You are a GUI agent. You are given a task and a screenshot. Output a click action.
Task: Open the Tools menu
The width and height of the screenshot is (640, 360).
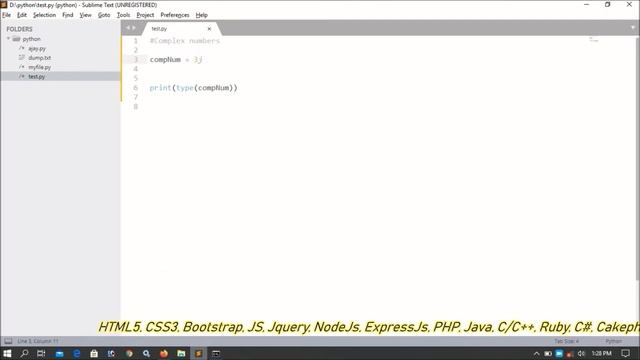tap(123, 15)
